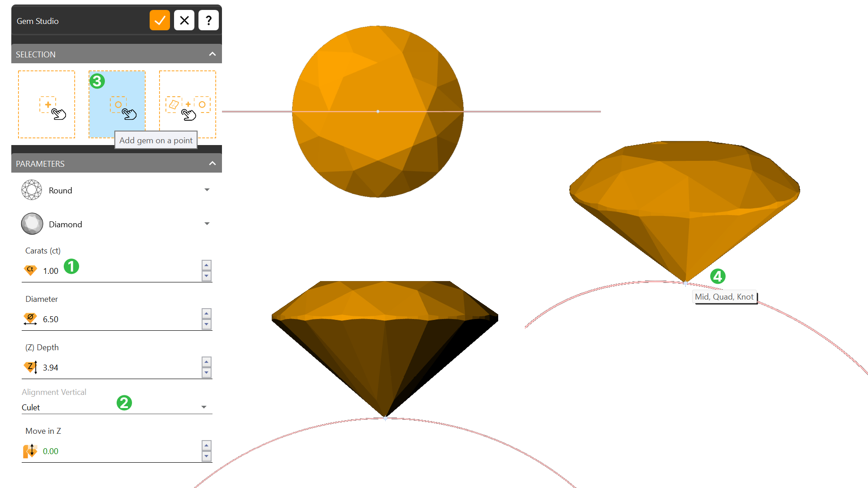
Task: Click the Z Depth gem icon
Action: click(30, 367)
